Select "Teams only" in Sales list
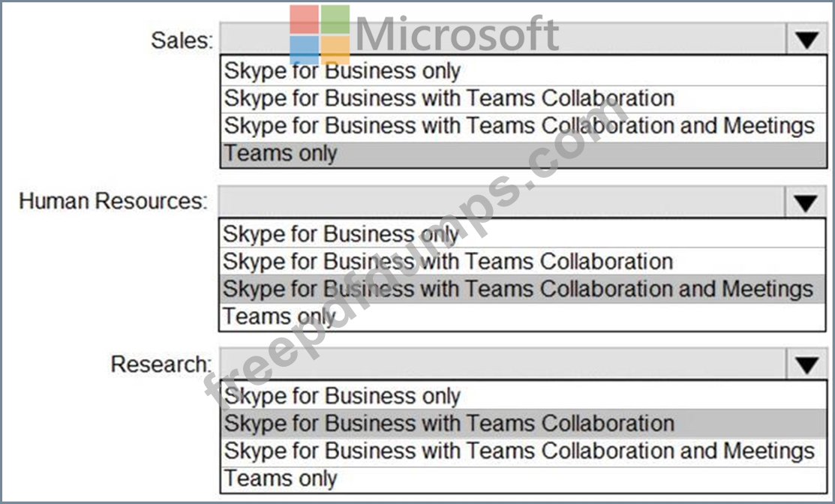The height and width of the screenshot is (504, 835). click(x=281, y=154)
